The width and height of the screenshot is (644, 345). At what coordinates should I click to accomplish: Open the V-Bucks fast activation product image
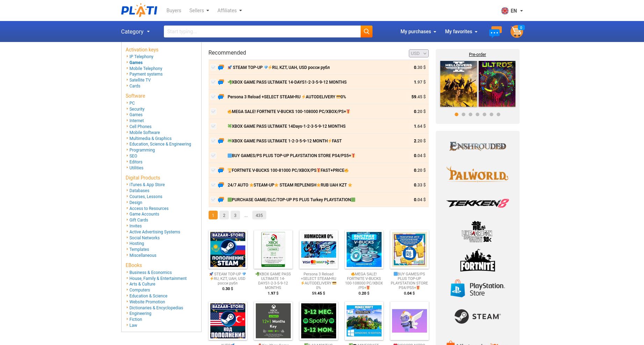coord(364,249)
